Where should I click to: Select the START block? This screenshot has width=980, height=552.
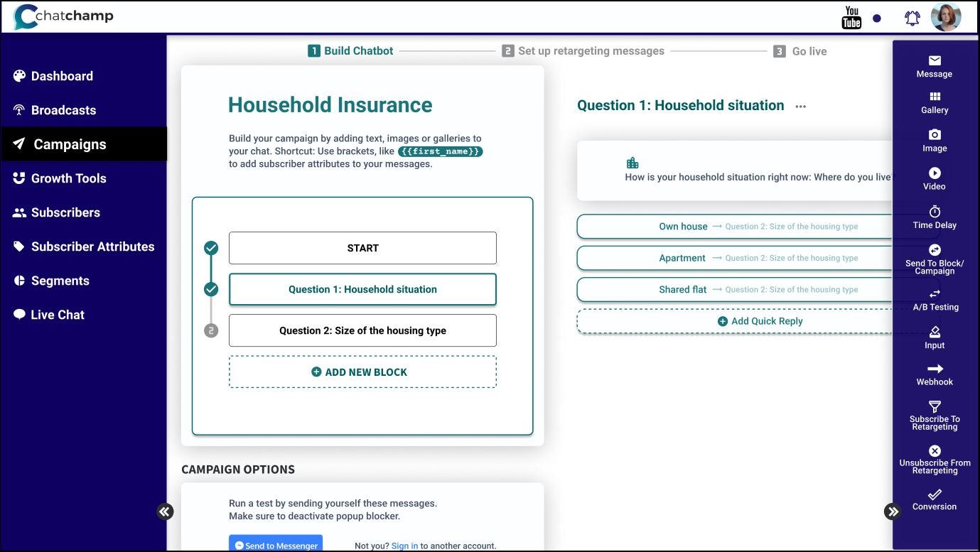362,248
